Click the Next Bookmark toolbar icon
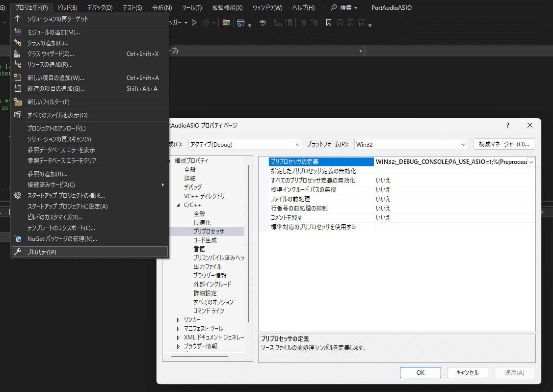553x392 pixels. click(350, 23)
